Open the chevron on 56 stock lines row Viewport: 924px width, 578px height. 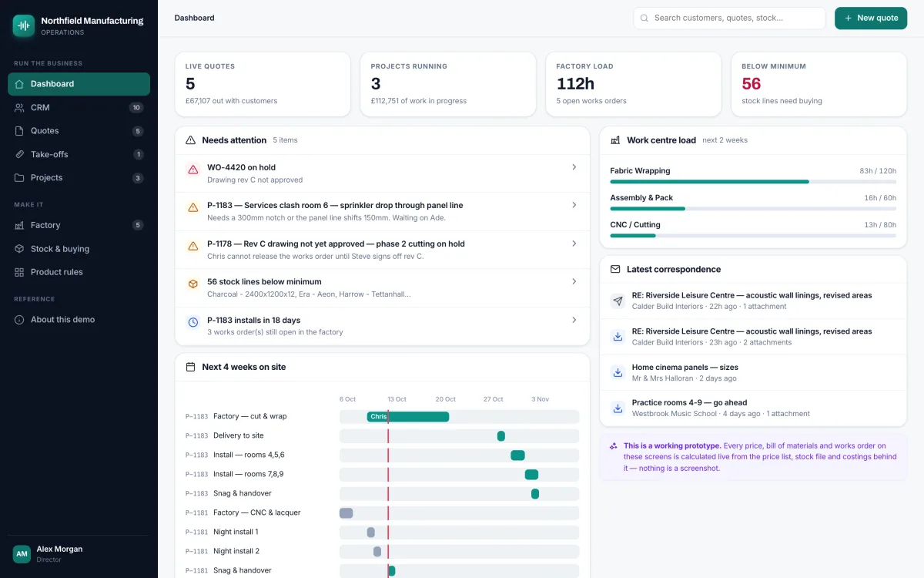pos(574,281)
